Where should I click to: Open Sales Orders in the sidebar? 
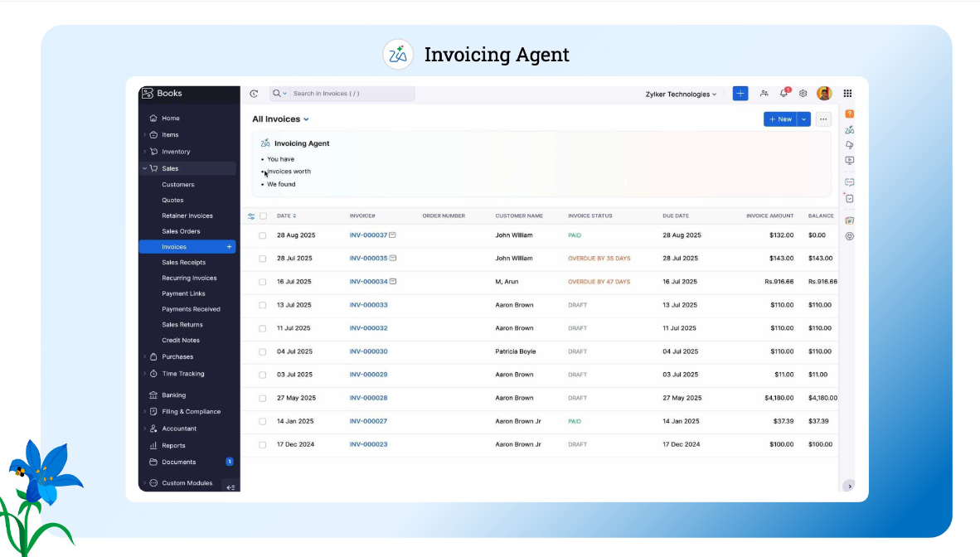tap(181, 231)
